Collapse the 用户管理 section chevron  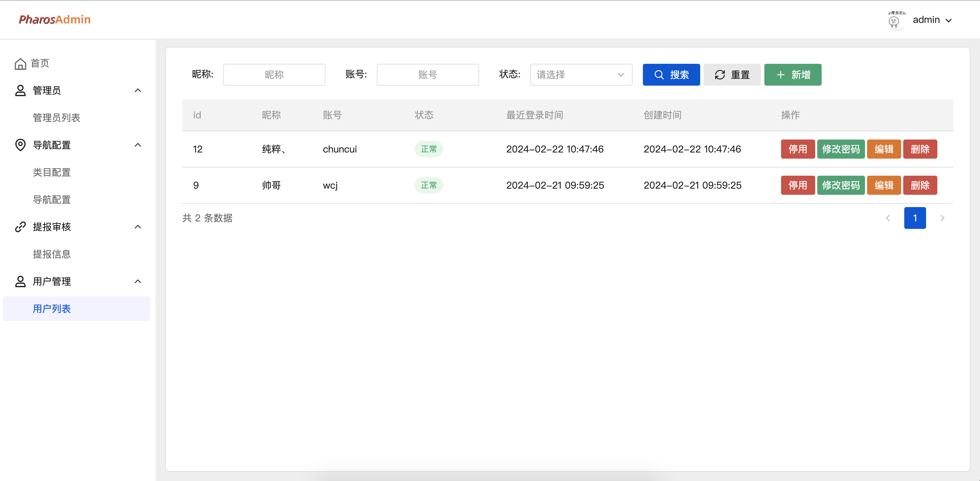point(138,281)
